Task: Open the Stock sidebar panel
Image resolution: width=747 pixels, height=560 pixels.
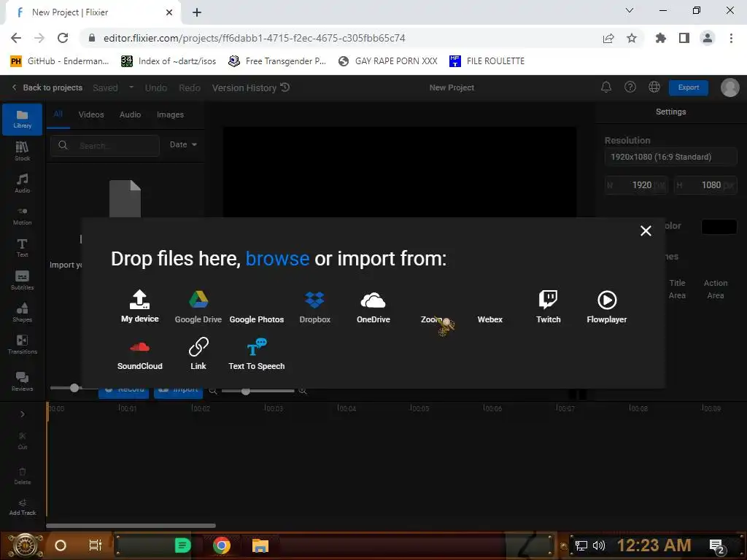Action: (23, 152)
